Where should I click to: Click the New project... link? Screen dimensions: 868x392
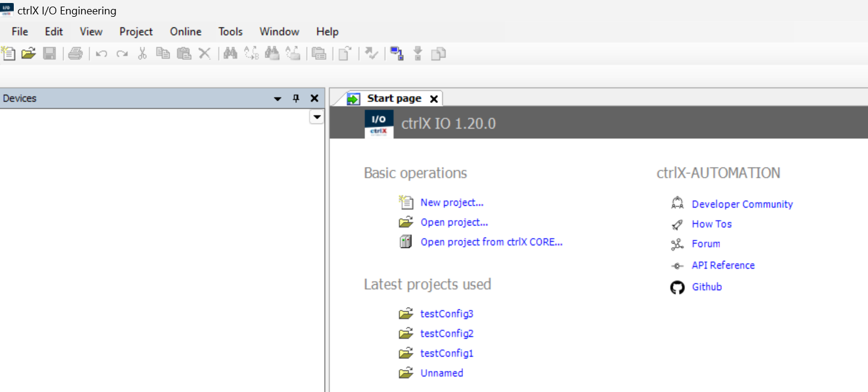(452, 202)
